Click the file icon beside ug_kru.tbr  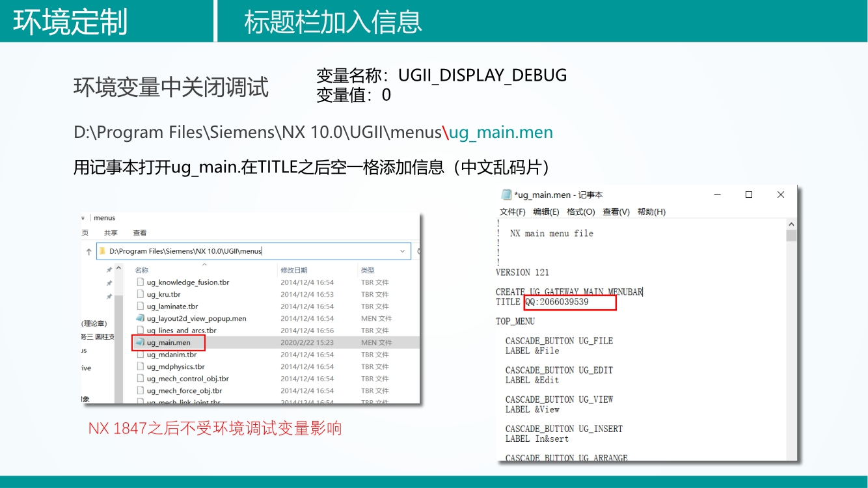coord(140,294)
